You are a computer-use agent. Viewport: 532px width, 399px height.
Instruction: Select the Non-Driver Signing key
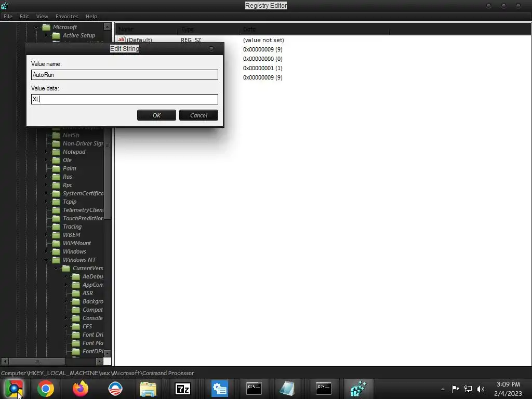coord(83,143)
